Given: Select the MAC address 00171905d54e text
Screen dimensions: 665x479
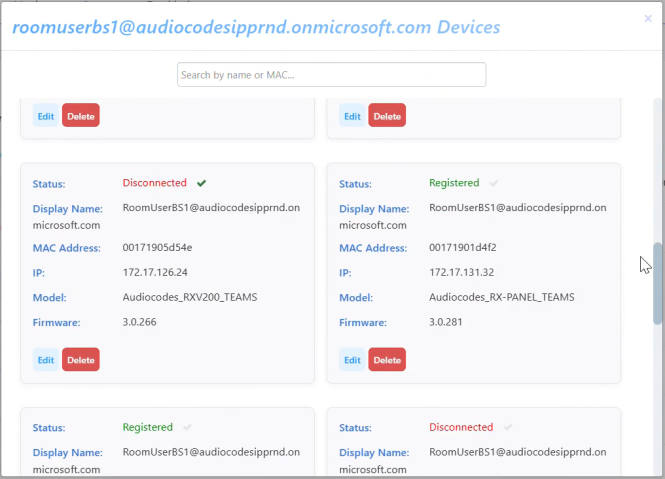Looking at the screenshot, I should [157, 248].
